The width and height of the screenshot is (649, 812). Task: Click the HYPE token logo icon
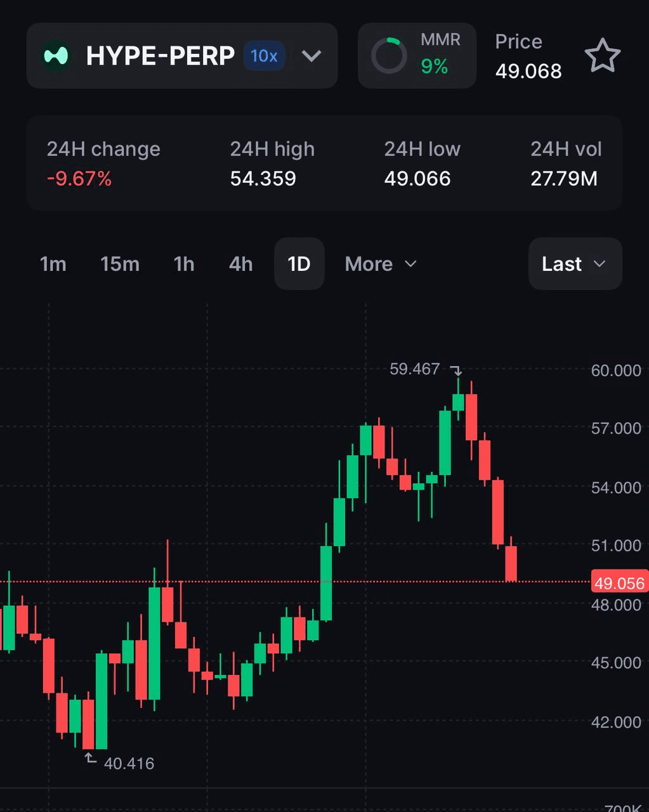pos(56,56)
